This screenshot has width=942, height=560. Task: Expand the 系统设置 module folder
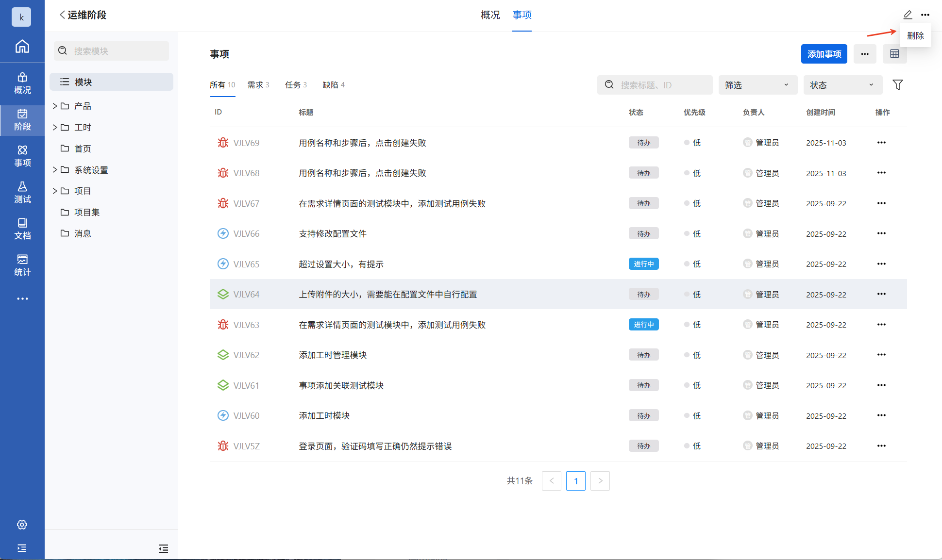click(x=55, y=170)
